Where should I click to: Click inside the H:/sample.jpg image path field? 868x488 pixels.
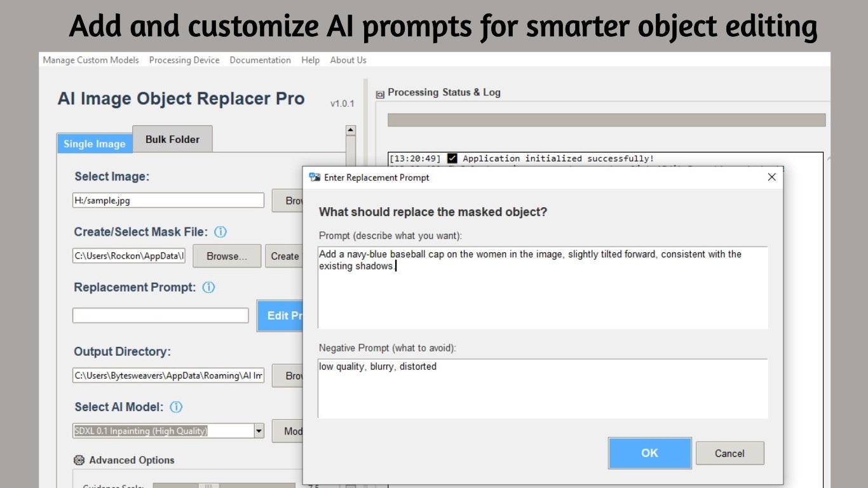click(x=168, y=200)
